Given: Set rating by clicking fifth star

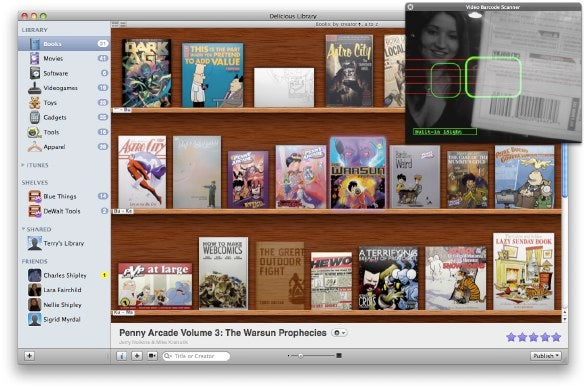Looking at the screenshot, I should (556, 337).
